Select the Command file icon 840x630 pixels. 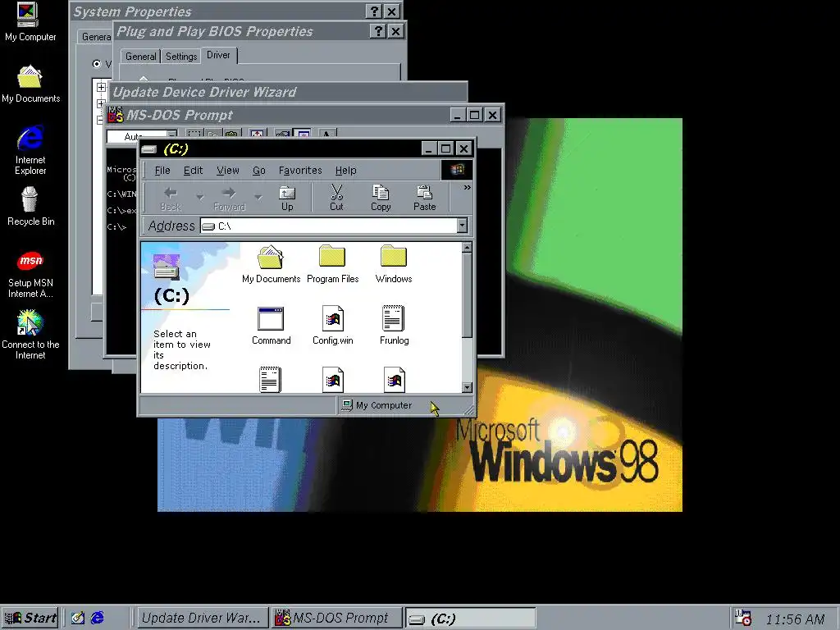pos(271,326)
